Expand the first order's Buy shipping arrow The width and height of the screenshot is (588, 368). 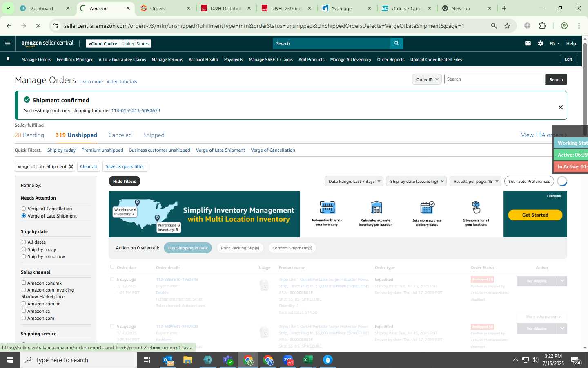click(562, 281)
